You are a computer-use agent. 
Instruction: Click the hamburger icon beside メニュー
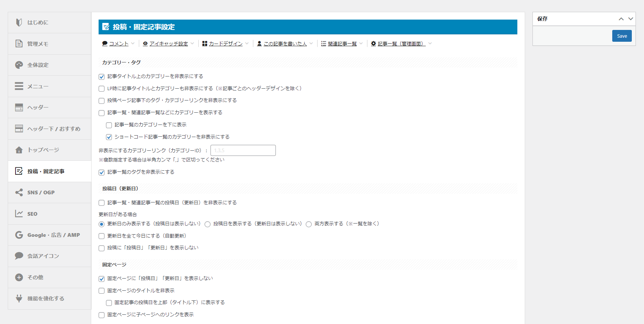[x=19, y=86]
